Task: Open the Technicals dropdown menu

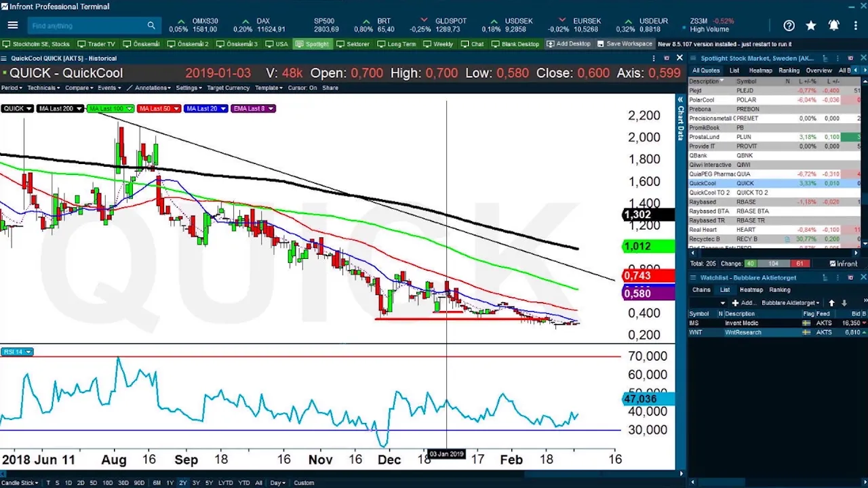Action: click(x=42, y=87)
